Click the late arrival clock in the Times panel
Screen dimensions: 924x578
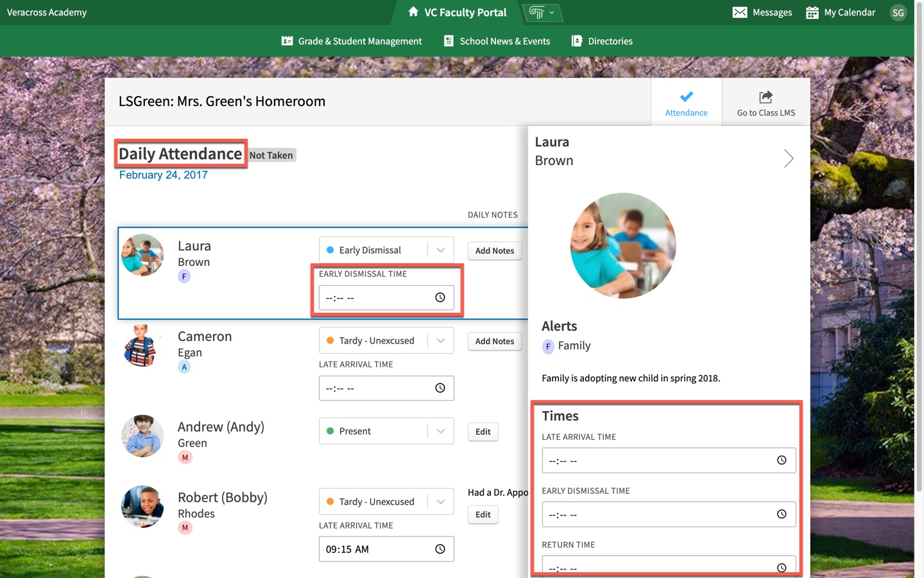click(782, 460)
